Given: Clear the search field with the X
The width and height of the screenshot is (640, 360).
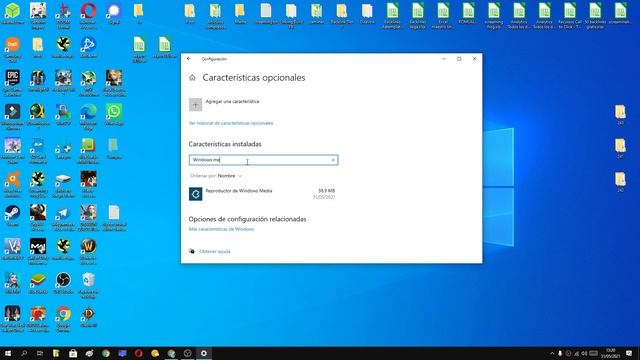Looking at the screenshot, I should (x=333, y=160).
